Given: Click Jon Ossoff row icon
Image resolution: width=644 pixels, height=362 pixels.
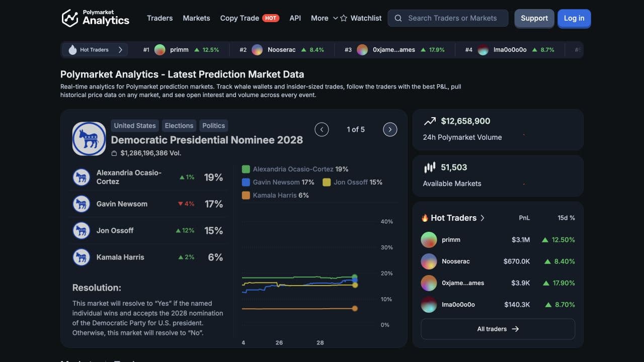Looking at the screenshot, I should 82,230.
